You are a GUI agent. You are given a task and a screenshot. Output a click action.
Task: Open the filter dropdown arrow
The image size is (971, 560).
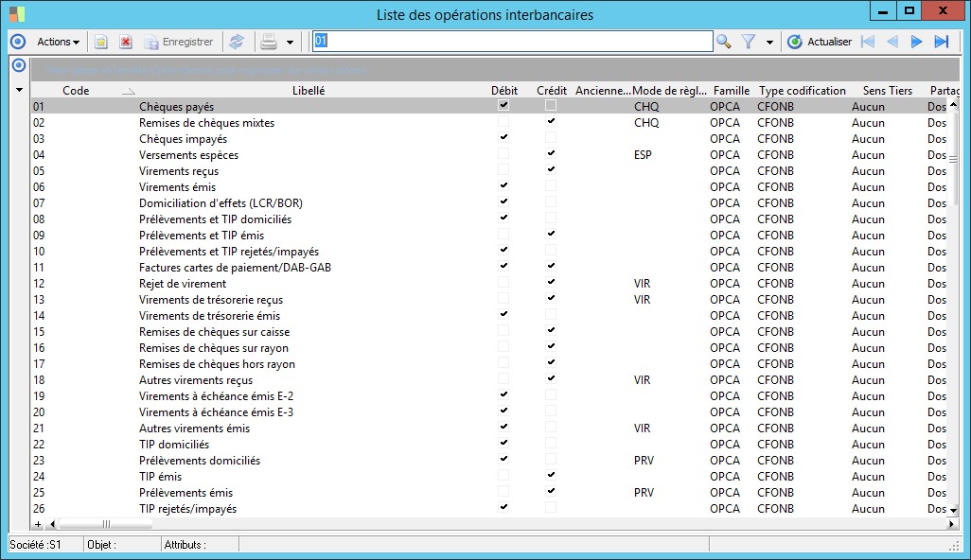point(769,43)
